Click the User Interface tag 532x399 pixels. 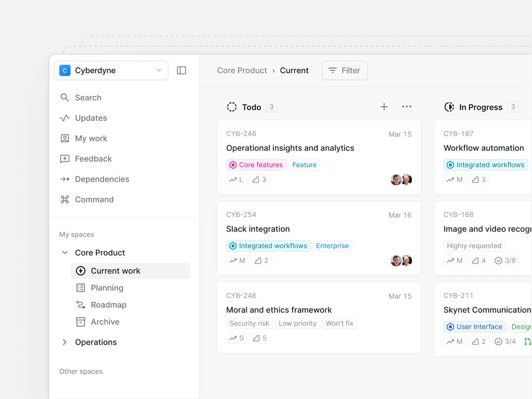pos(475,327)
